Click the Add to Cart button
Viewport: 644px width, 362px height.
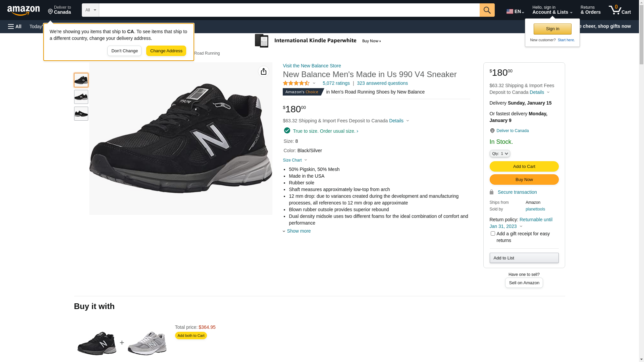point(524,167)
